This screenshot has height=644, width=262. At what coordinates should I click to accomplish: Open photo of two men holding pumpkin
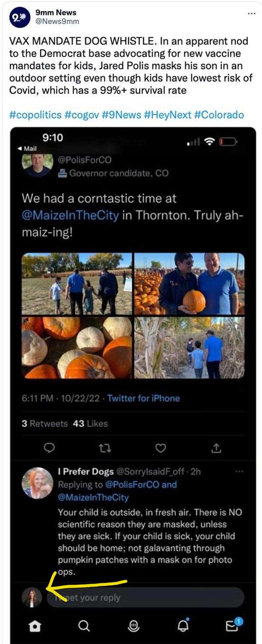tap(189, 284)
